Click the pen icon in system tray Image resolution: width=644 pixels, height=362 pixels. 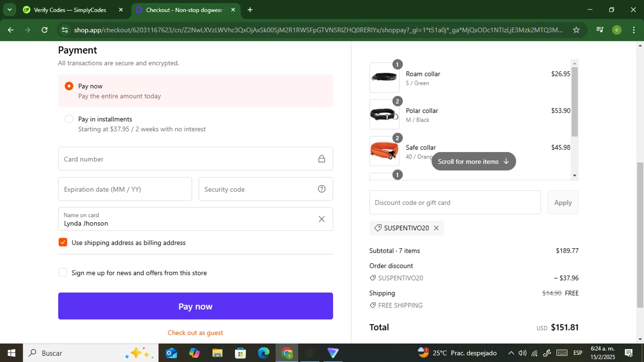pyautogui.click(x=547, y=353)
